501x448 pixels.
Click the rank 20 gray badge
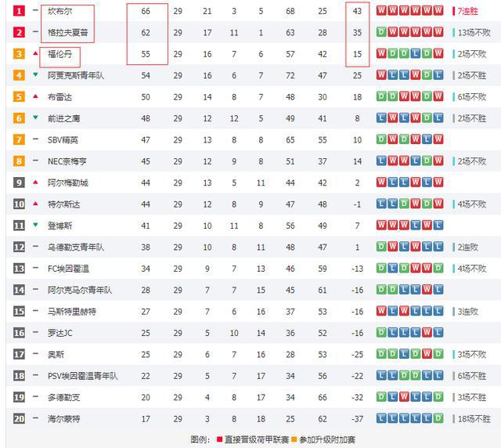(x=19, y=418)
